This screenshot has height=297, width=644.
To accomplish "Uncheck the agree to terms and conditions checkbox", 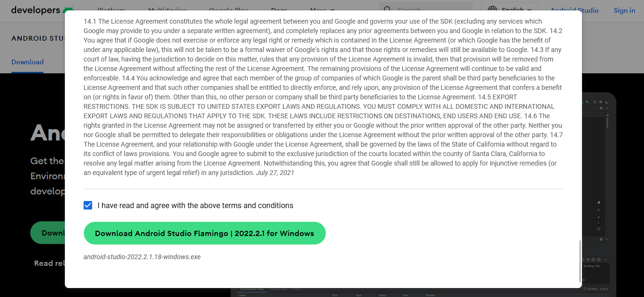I will (88, 205).
